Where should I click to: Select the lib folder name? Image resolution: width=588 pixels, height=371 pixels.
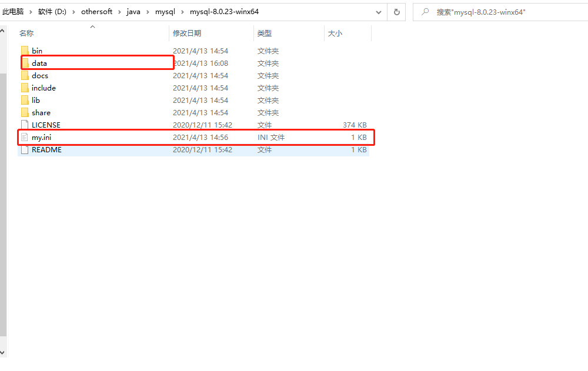point(36,100)
